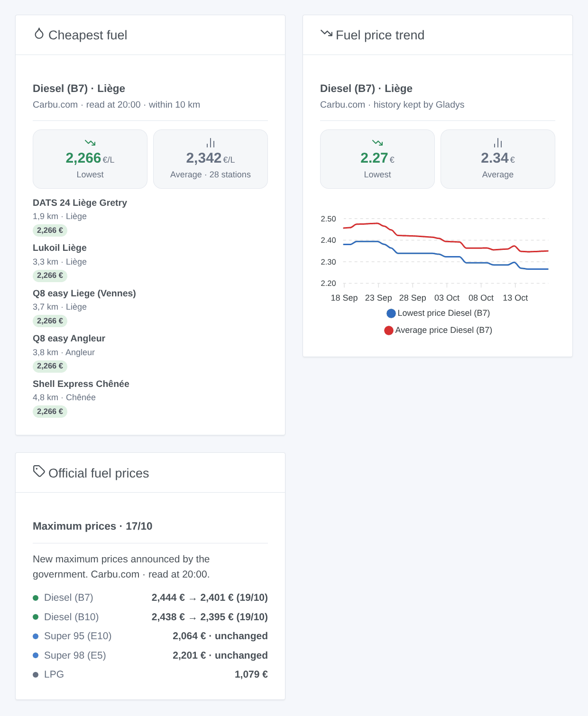Click the Diesel (B10) 2,438 € → 2,395 € price
The image size is (588, 716).
click(x=210, y=617)
